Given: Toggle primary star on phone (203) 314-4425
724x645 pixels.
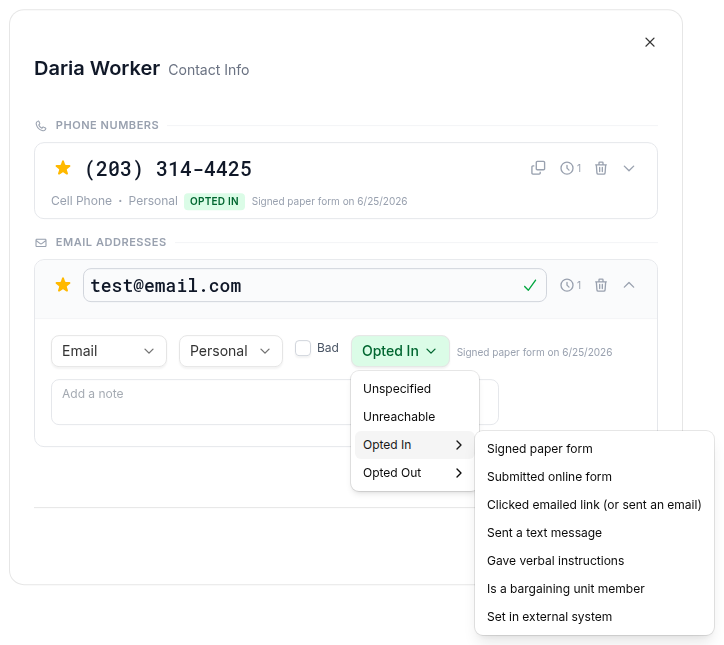Looking at the screenshot, I should (x=63, y=168).
